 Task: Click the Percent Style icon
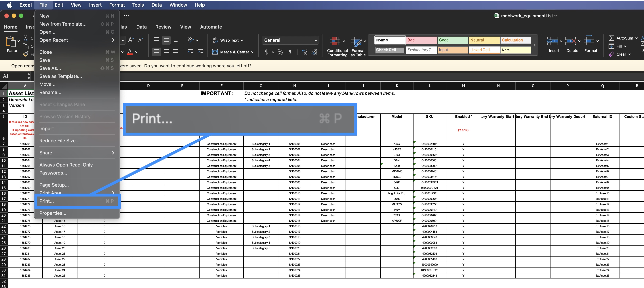(x=280, y=52)
